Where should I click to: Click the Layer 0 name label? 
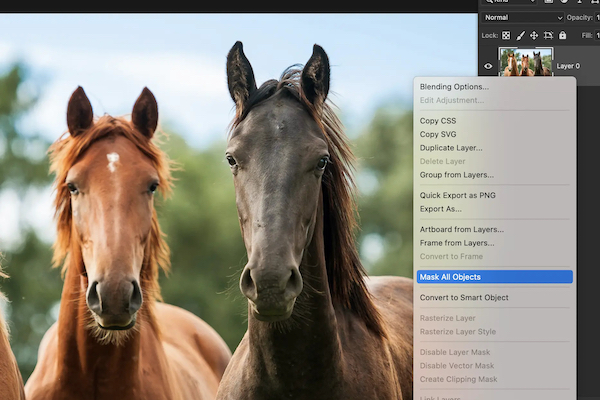point(568,66)
